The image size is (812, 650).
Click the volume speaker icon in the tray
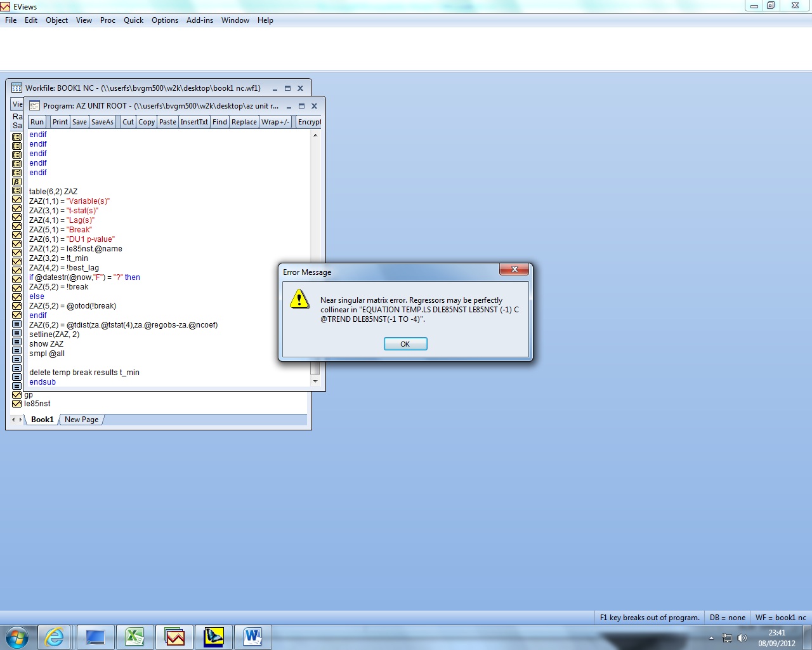pyautogui.click(x=742, y=638)
